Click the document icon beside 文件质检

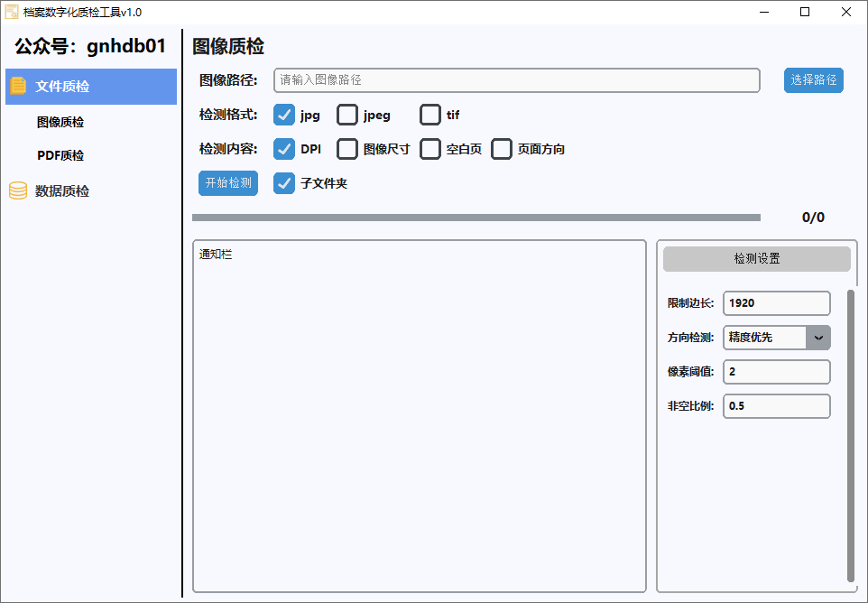click(x=19, y=86)
